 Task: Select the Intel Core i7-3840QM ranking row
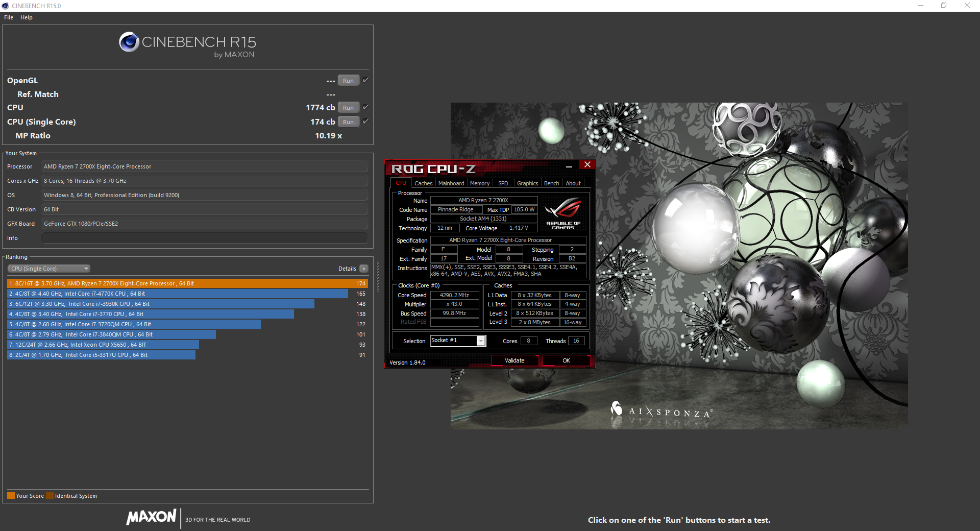tap(187, 334)
